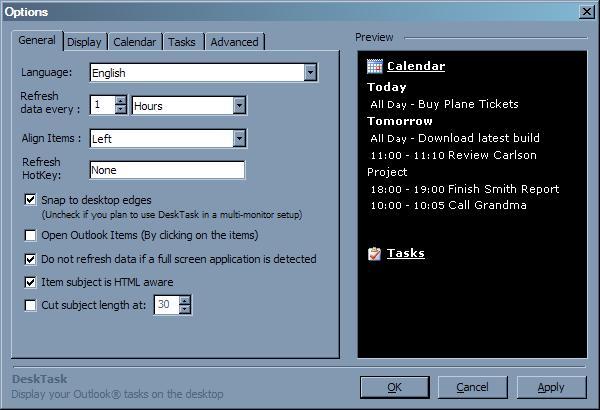Click the Cancel button

point(473,387)
